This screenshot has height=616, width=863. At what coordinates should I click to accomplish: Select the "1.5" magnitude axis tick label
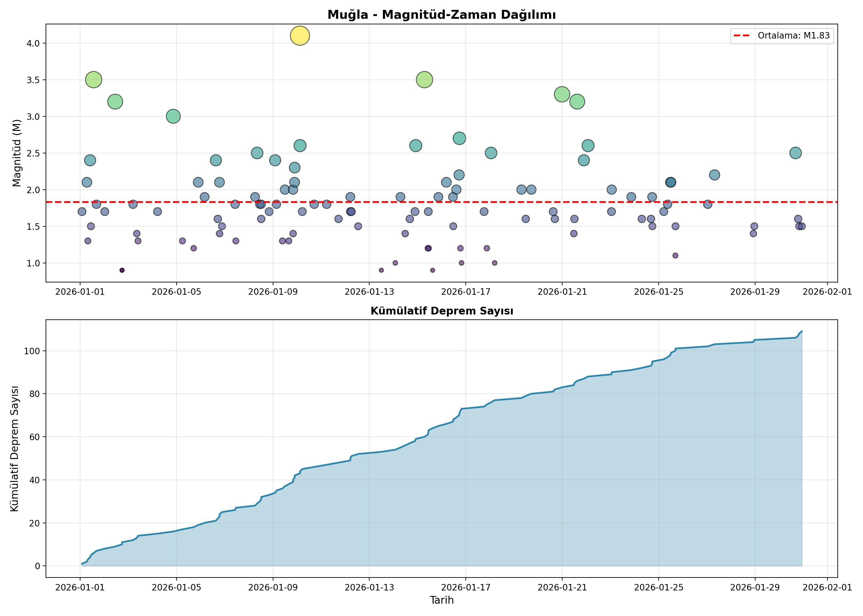(x=33, y=226)
